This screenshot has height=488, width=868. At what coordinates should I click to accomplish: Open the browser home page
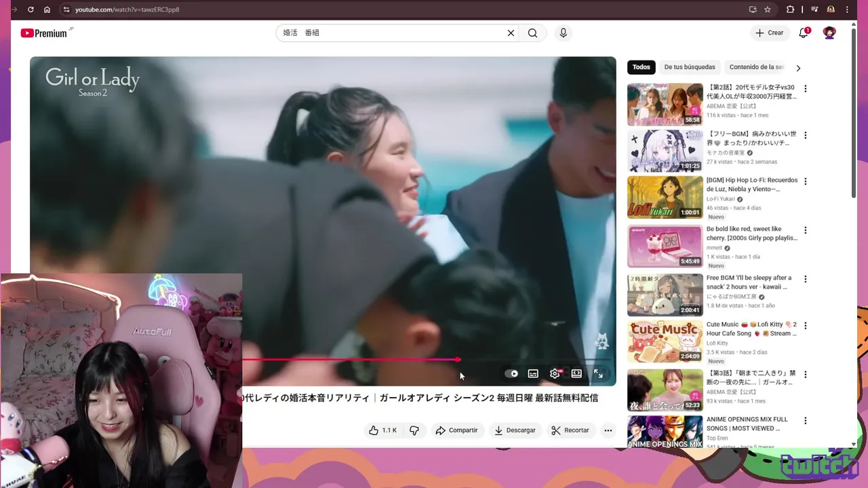click(47, 9)
